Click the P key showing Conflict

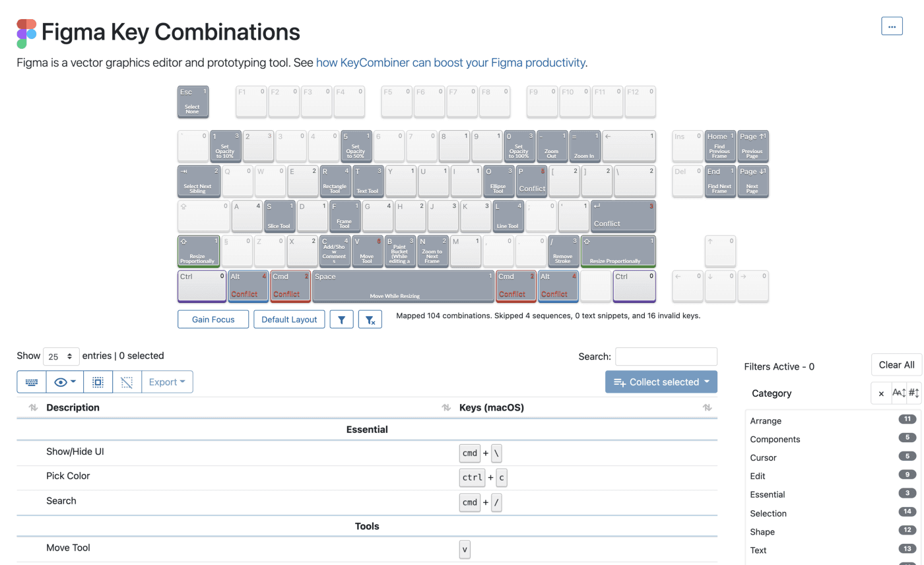tap(531, 181)
